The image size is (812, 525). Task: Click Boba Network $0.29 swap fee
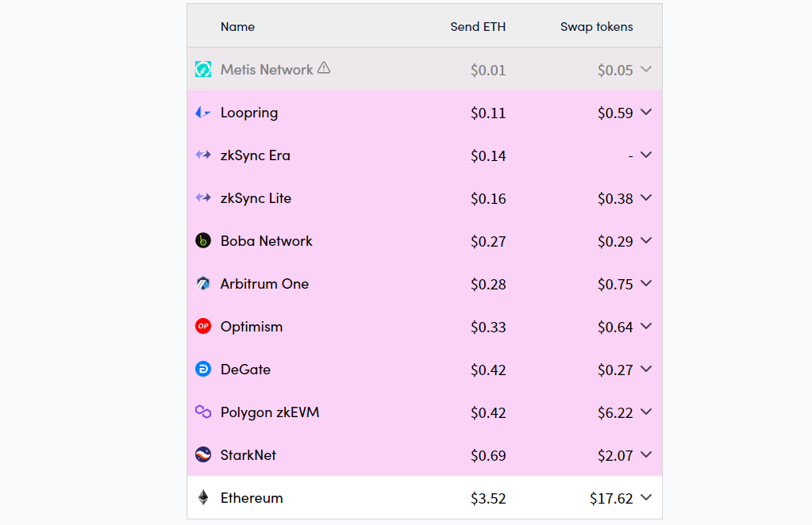(x=615, y=242)
